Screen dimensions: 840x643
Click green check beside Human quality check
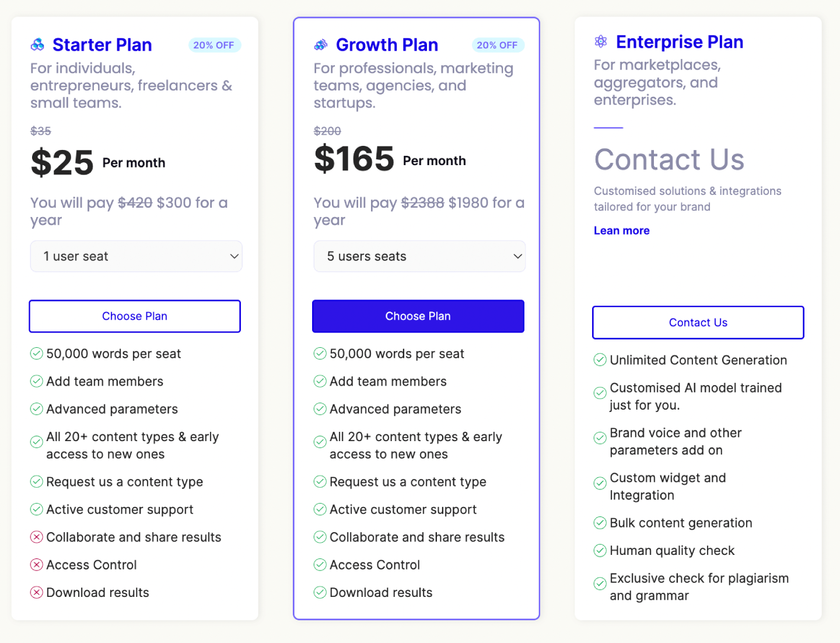click(600, 550)
